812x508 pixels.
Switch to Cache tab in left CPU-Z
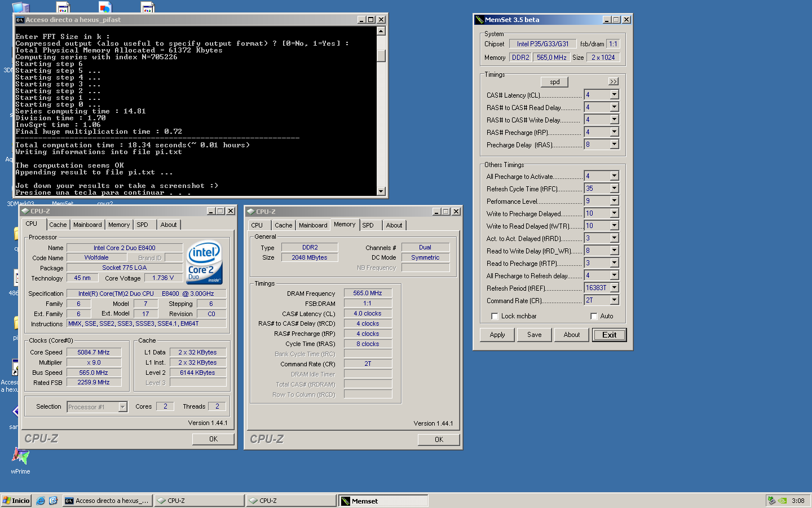58,225
